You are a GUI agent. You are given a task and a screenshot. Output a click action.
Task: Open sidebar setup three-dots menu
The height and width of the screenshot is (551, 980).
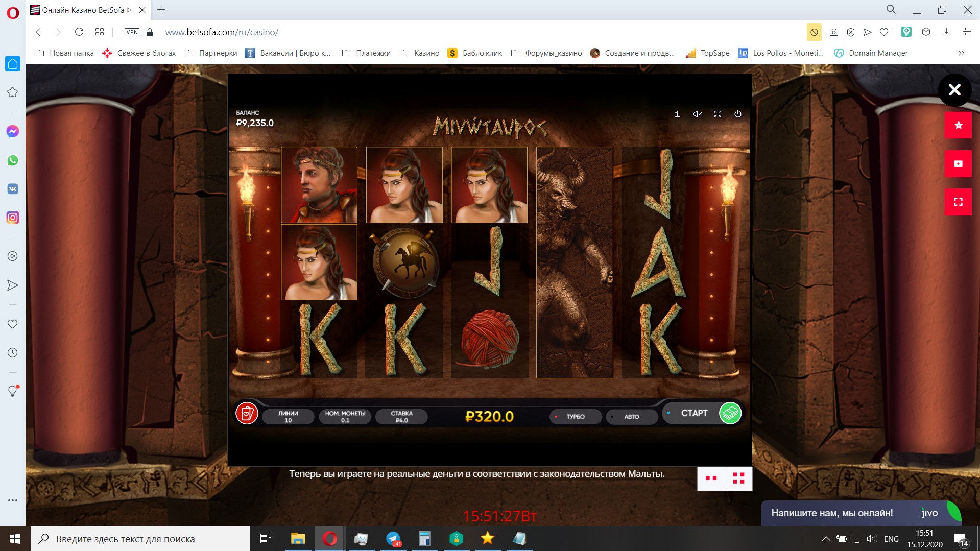click(x=13, y=500)
